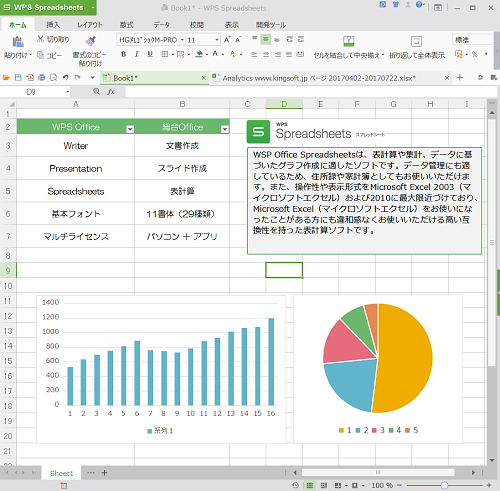Viewport: 500px width, 491px height.
Task: Click the zoom out minus button
Action: point(399,485)
